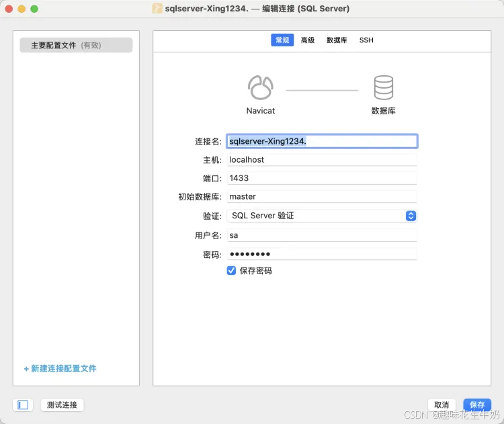Click the 用户名 field containing sa
The image size is (504, 424).
click(x=322, y=235)
